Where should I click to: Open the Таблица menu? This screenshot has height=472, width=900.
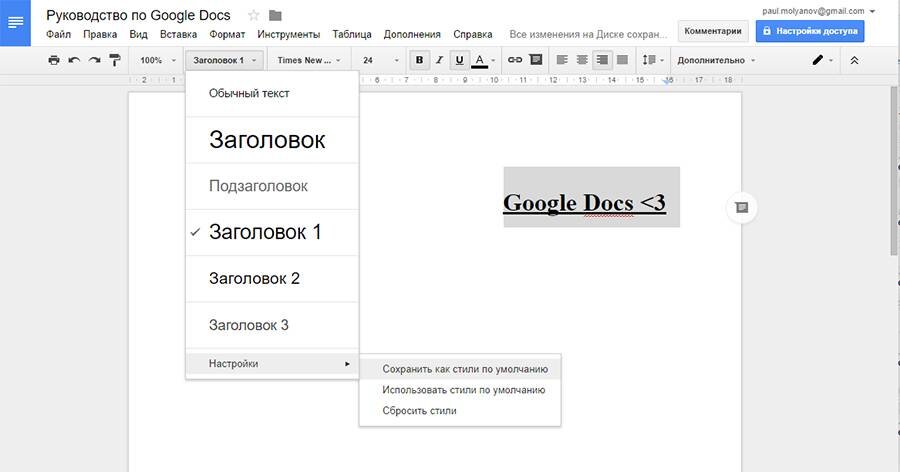click(x=352, y=34)
